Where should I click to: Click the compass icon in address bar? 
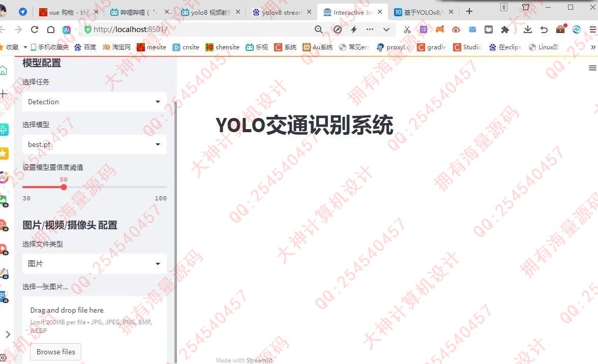pyautogui.click(x=338, y=29)
